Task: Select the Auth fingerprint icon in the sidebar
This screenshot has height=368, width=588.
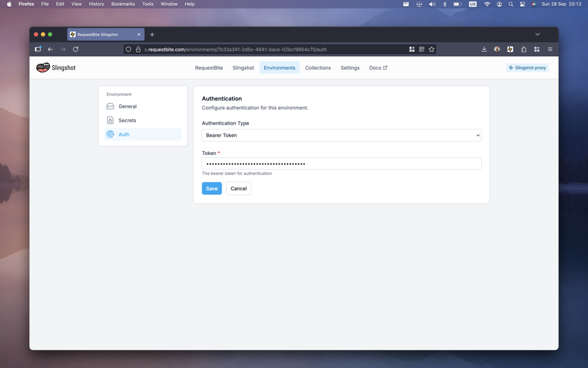Action: [110, 134]
